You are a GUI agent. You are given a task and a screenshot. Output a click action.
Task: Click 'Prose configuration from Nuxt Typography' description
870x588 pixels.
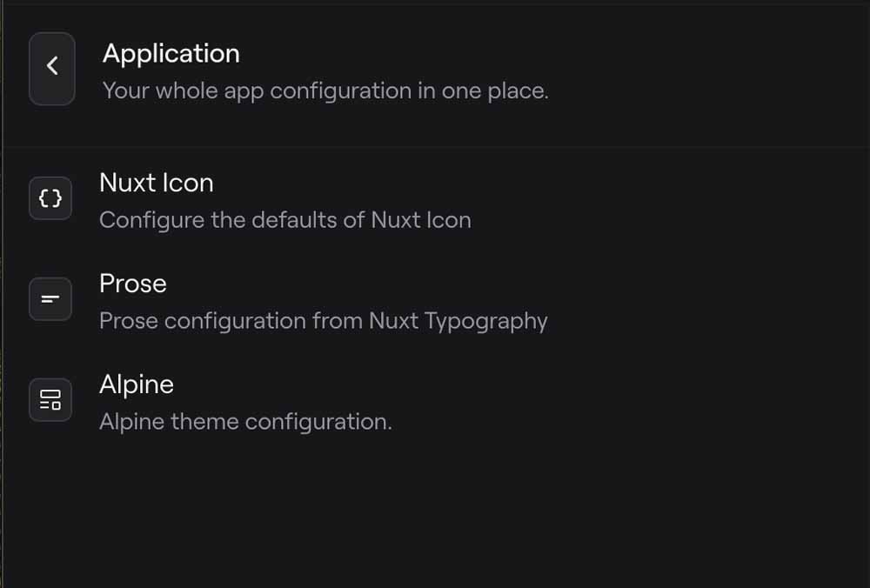tap(323, 322)
